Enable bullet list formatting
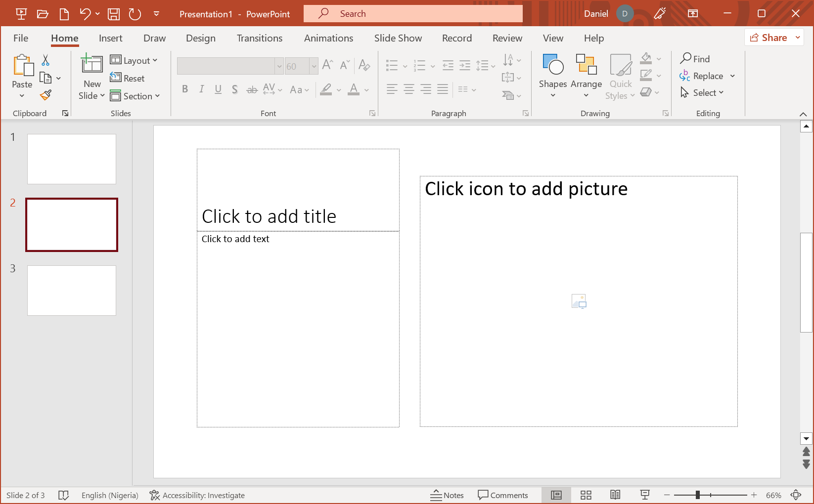The height and width of the screenshot is (504, 814). coord(392,65)
